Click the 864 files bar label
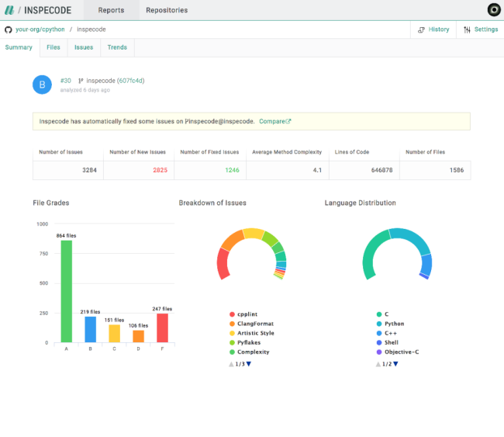 coord(66,235)
